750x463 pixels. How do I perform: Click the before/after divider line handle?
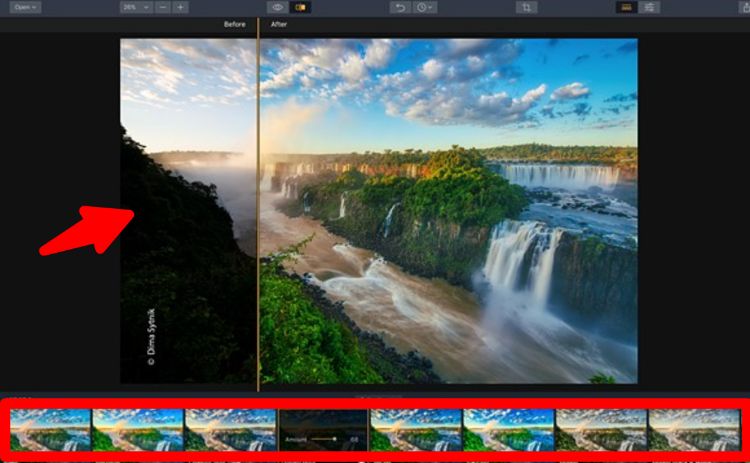point(258,205)
